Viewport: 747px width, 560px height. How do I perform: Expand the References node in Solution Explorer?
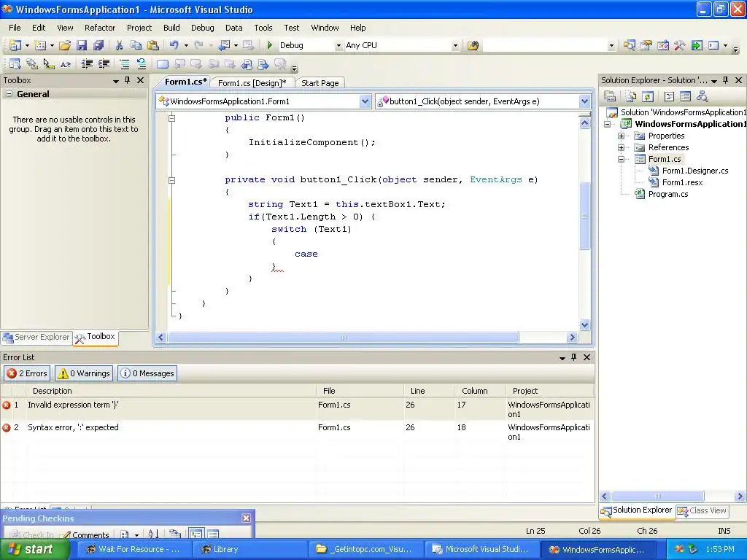[621, 147]
